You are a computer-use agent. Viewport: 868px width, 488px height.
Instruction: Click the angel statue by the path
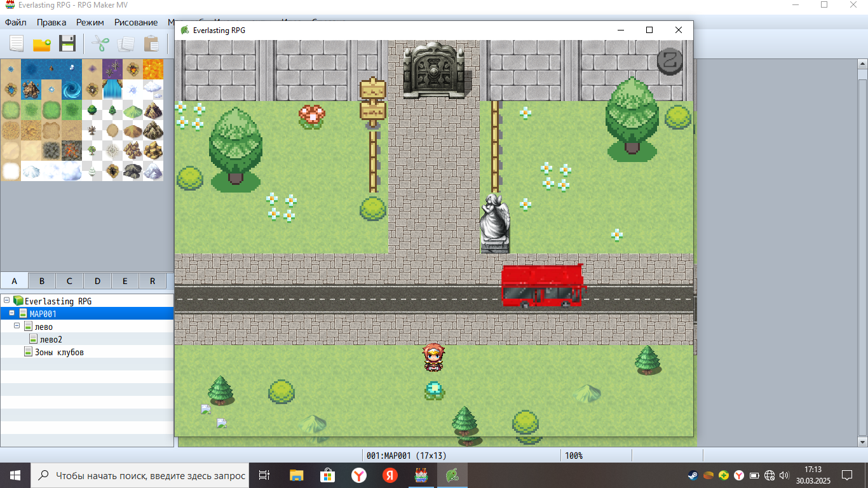click(x=495, y=223)
